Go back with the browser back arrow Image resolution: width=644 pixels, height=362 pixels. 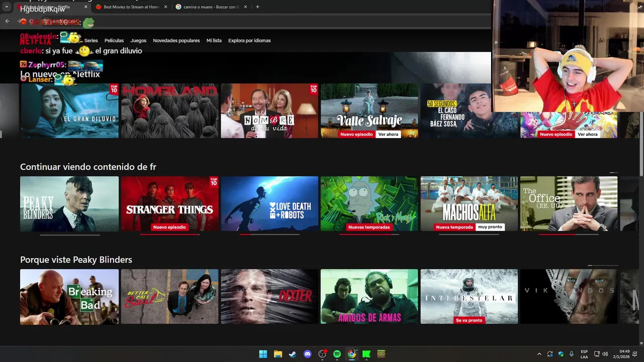(7, 21)
